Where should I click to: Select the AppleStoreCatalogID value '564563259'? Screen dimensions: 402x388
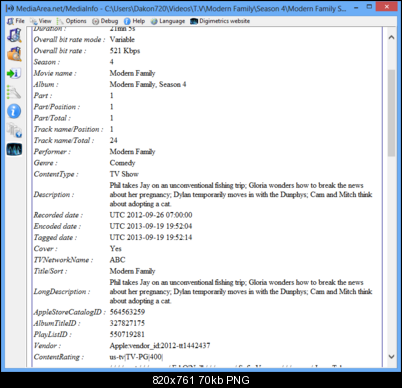point(127,312)
